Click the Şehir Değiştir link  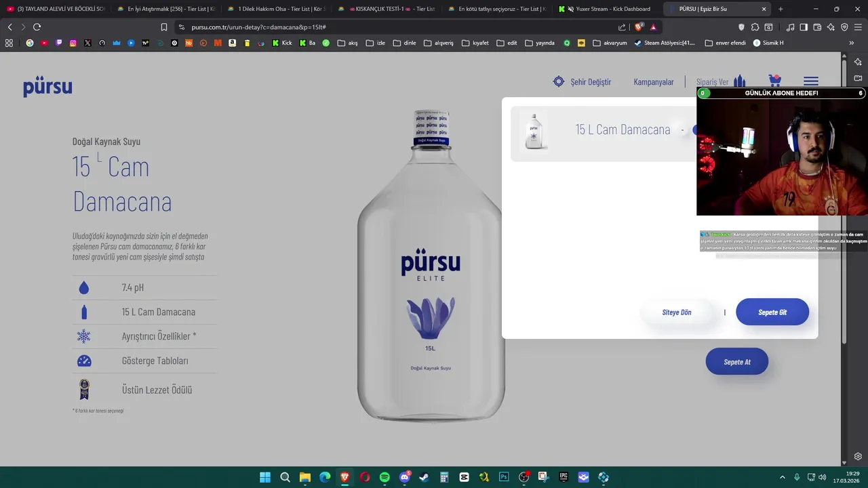tap(591, 82)
